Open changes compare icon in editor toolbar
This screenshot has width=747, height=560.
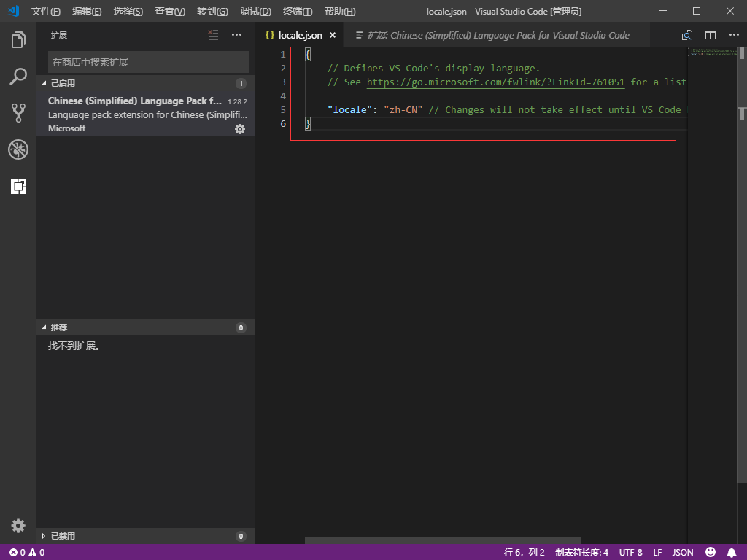pyautogui.click(x=687, y=35)
